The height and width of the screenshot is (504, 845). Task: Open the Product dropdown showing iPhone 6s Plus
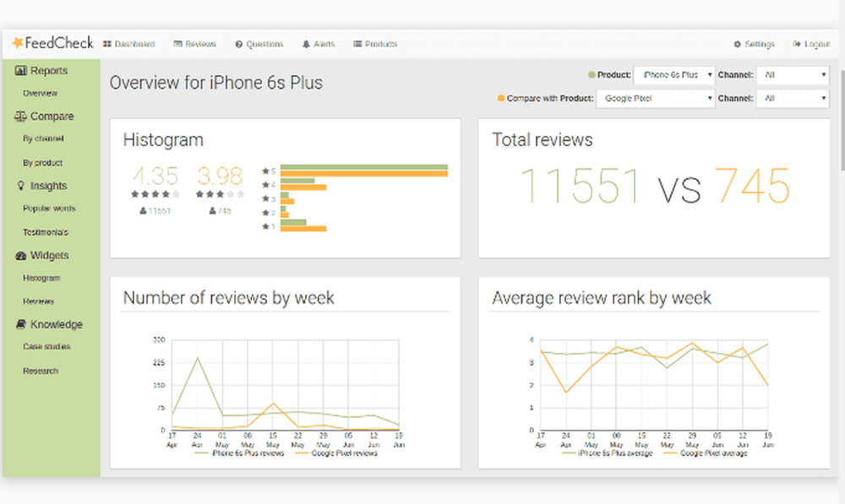click(674, 75)
